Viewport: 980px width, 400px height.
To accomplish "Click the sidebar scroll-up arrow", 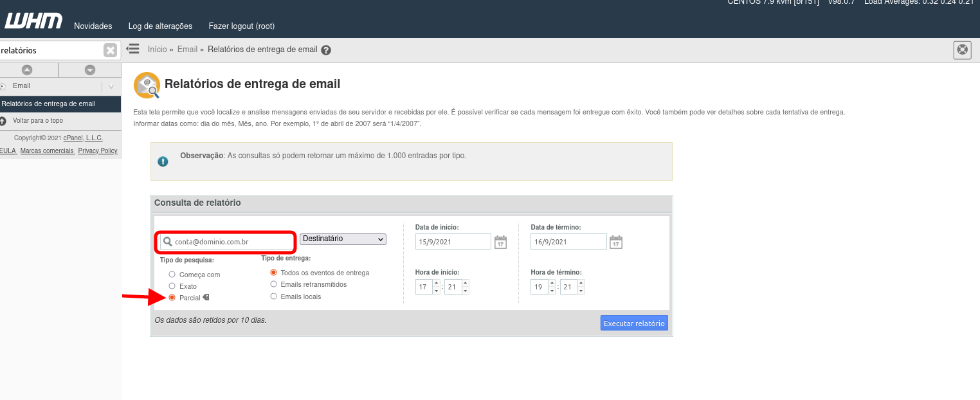I will (x=27, y=70).
